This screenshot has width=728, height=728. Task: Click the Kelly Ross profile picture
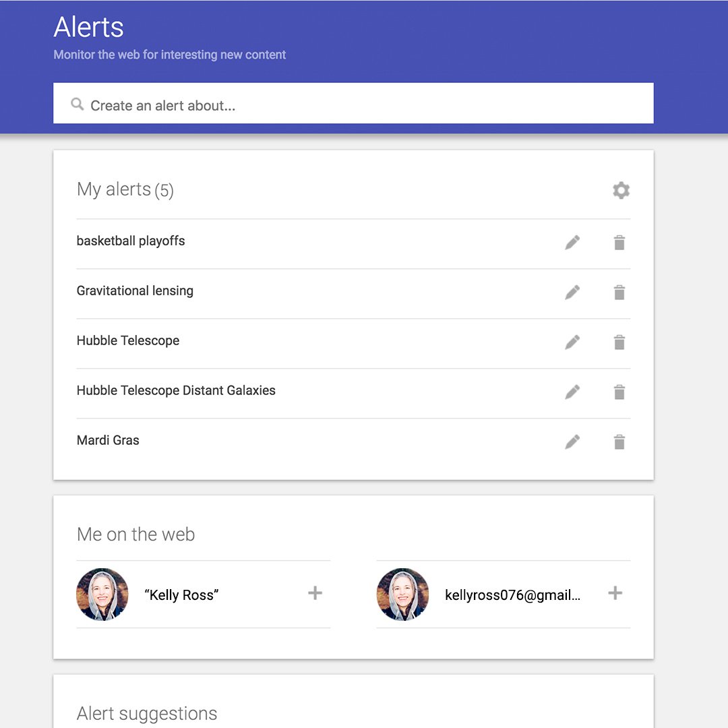102,595
